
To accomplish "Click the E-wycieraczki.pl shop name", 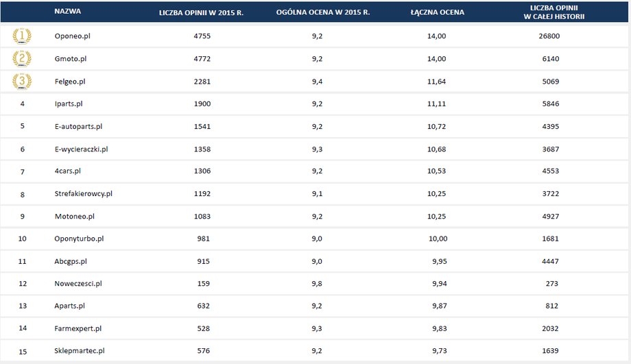I will coord(82,149).
